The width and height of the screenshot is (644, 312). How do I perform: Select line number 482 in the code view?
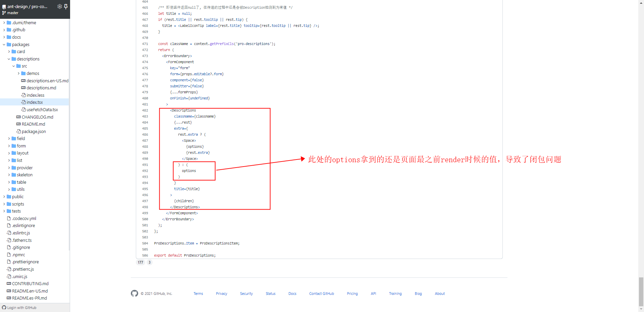pos(145,110)
